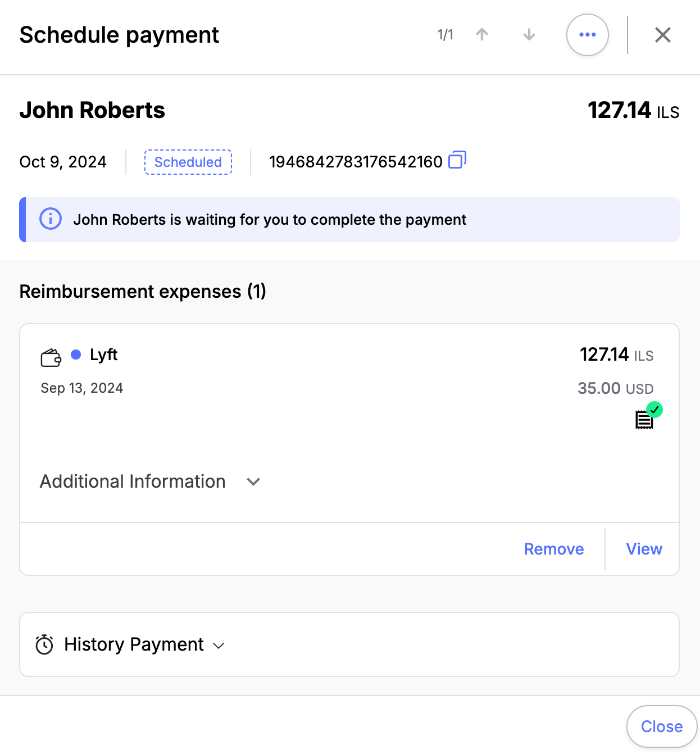700x754 pixels.
Task: Select the Lyft expense title
Action: 104,355
